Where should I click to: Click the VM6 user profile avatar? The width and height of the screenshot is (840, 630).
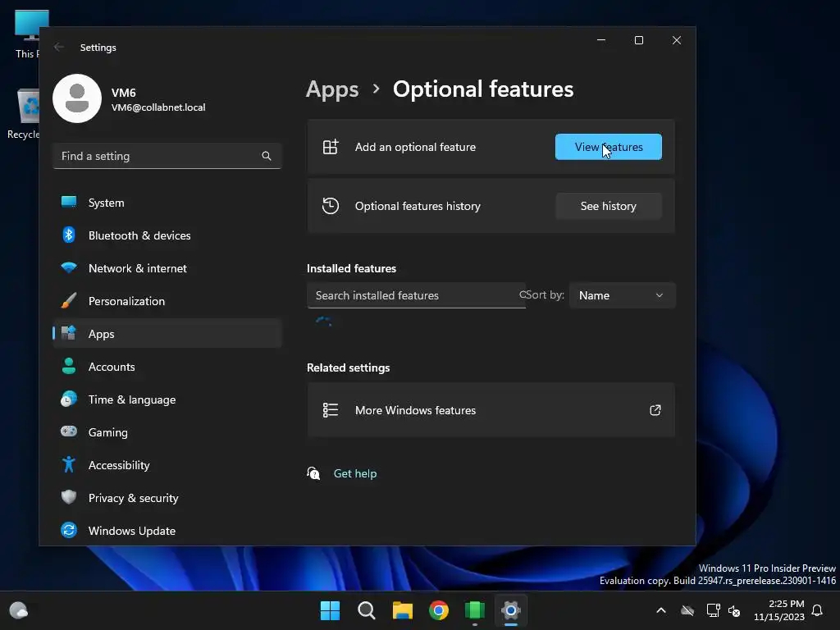[x=77, y=98]
